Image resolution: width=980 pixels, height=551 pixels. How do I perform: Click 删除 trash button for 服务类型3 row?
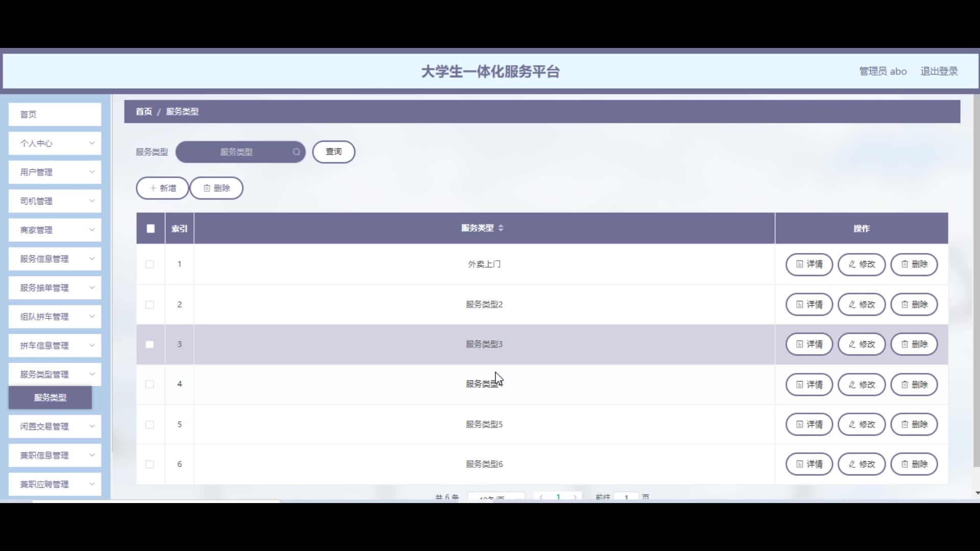(x=914, y=344)
